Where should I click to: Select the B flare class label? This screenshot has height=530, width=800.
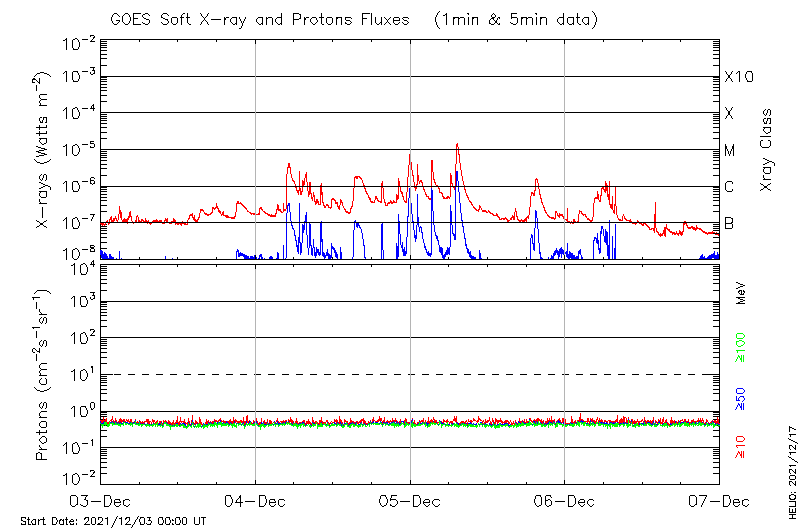(x=729, y=223)
